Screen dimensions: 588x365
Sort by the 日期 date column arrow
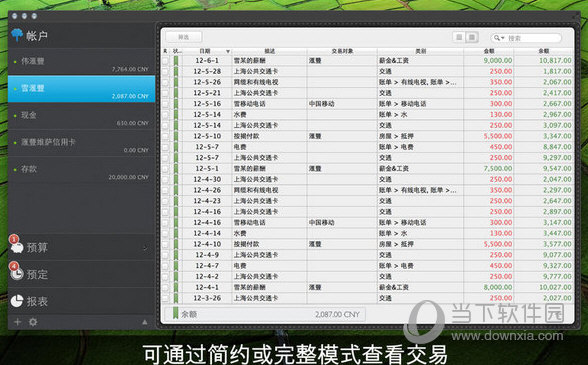pyautogui.click(x=228, y=51)
